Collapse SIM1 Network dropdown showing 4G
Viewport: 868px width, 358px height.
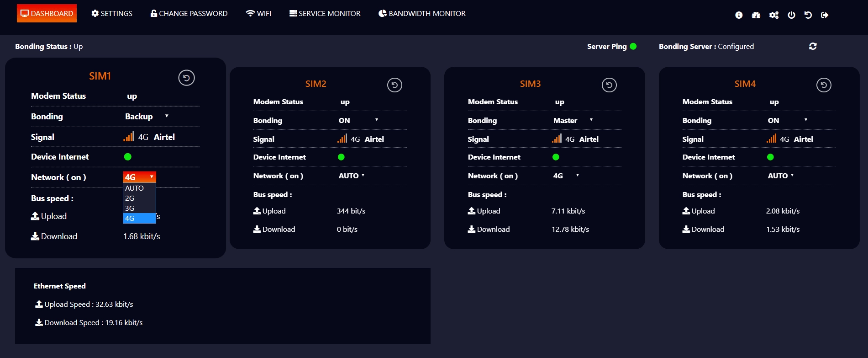tap(140, 177)
